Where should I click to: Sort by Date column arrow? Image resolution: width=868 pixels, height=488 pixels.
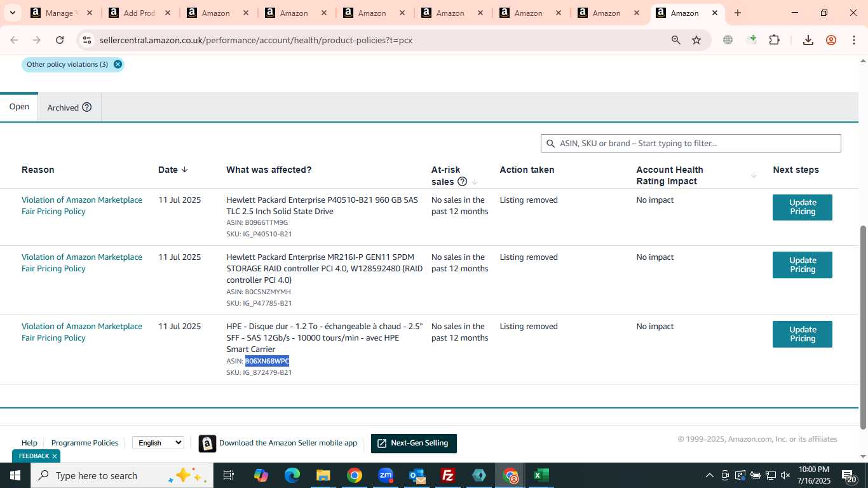pos(185,170)
